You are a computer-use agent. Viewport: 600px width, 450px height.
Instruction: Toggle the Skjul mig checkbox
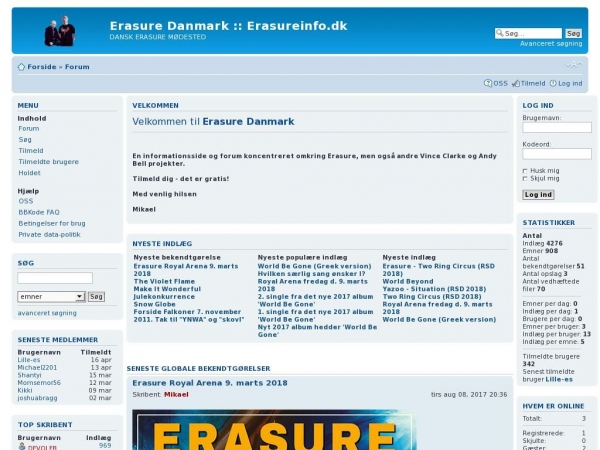tap(525, 179)
